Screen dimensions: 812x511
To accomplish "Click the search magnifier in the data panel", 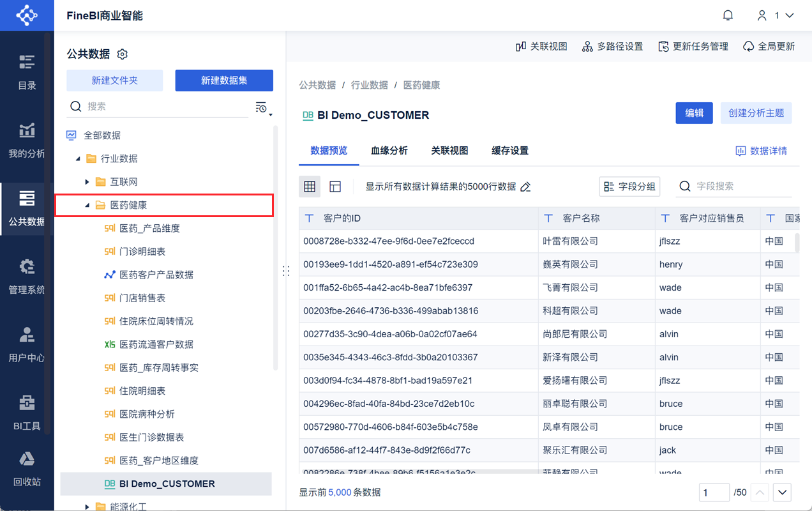I will coord(75,107).
